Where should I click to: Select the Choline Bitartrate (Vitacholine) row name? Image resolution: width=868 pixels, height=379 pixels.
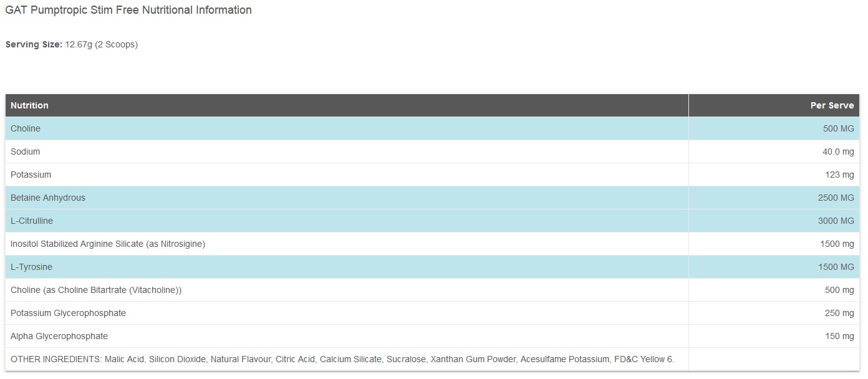point(96,290)
